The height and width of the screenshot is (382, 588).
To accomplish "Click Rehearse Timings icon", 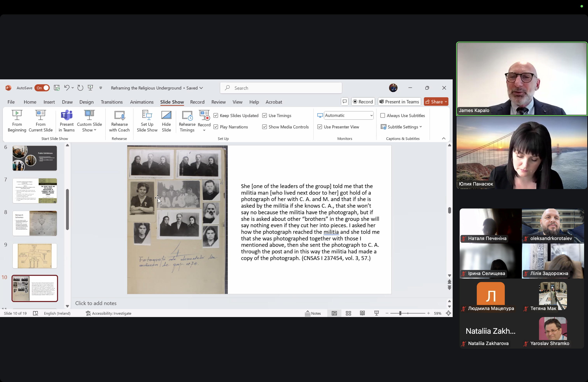I will (x=187, y=115).
